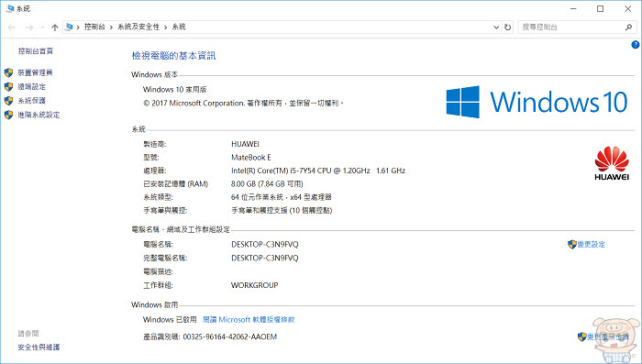Image resolution: width=642 pixels, height=364 pixels.
Task: Click the WORKGROUP value
Action: 255,285
